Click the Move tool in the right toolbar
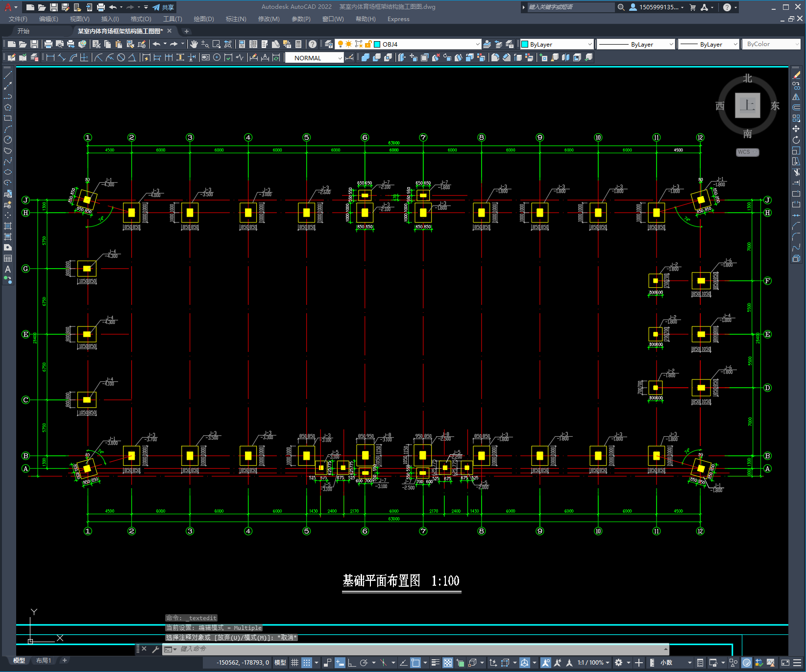The height and width of the screenshot is (672, 806). [x=796, y=129]
